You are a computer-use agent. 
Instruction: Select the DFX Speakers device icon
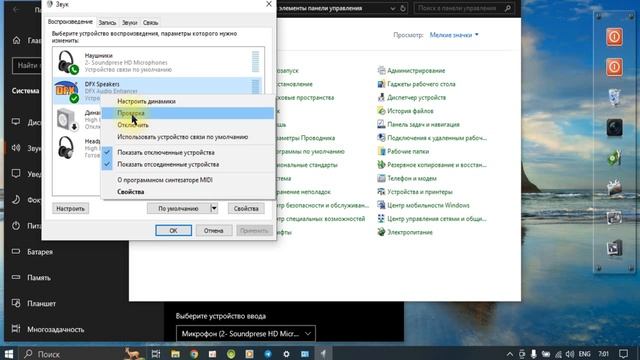pyautogui.click(x=67, y=91)
